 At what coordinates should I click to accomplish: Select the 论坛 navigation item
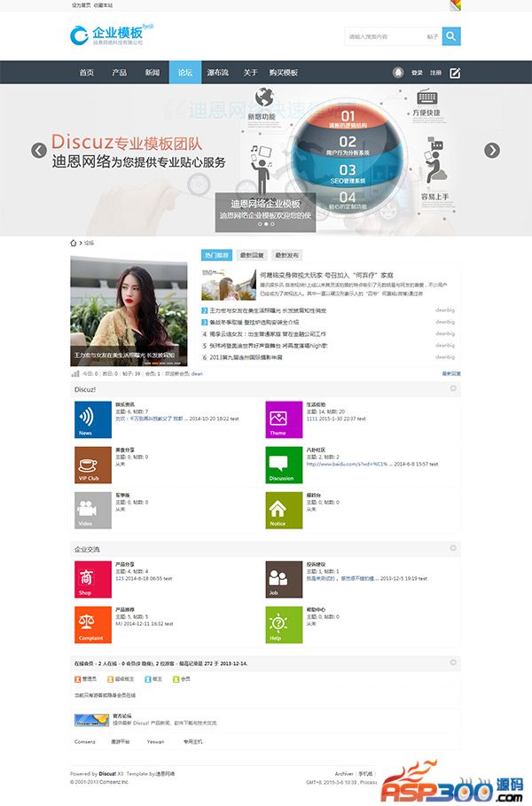[185, 73]
